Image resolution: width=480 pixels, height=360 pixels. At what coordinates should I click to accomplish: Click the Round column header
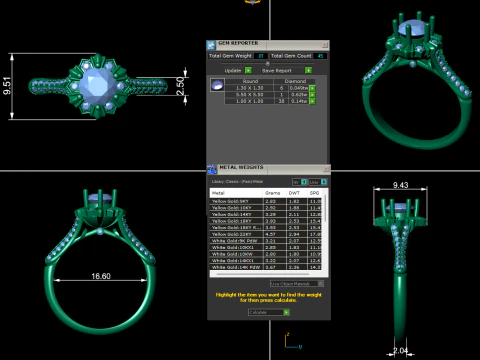(250, 81)
